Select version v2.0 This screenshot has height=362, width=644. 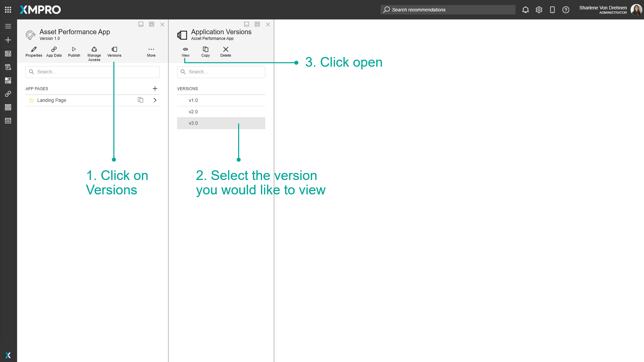pyautogui.click(x=221, y=112)
